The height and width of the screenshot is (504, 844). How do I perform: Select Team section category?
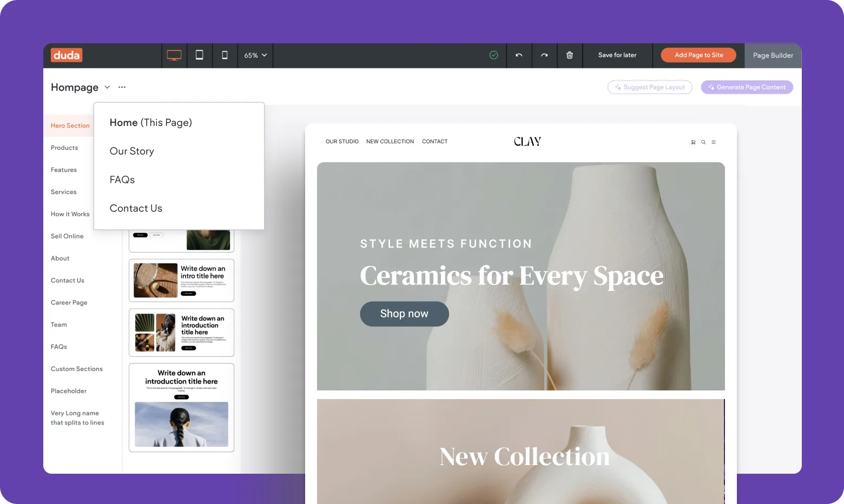(59, 325)
